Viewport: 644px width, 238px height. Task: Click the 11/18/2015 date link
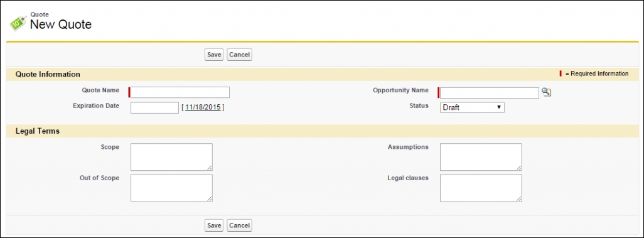pos(203,107)
